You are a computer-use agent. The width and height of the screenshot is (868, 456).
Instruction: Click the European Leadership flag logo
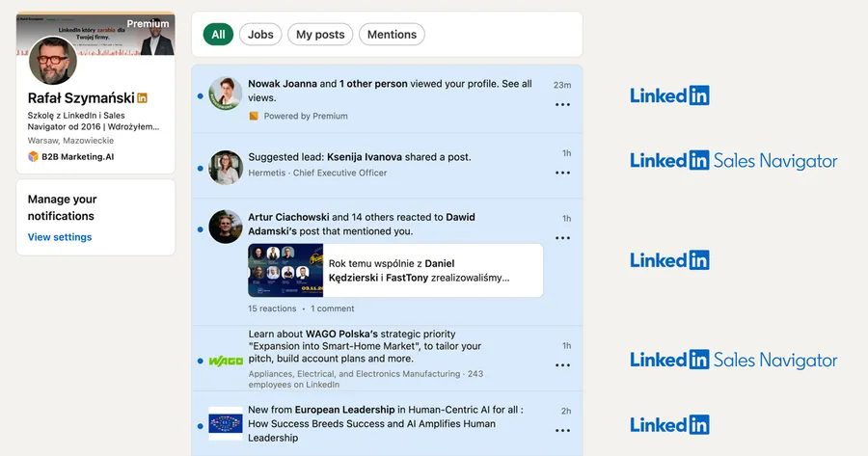pos(226,424)
